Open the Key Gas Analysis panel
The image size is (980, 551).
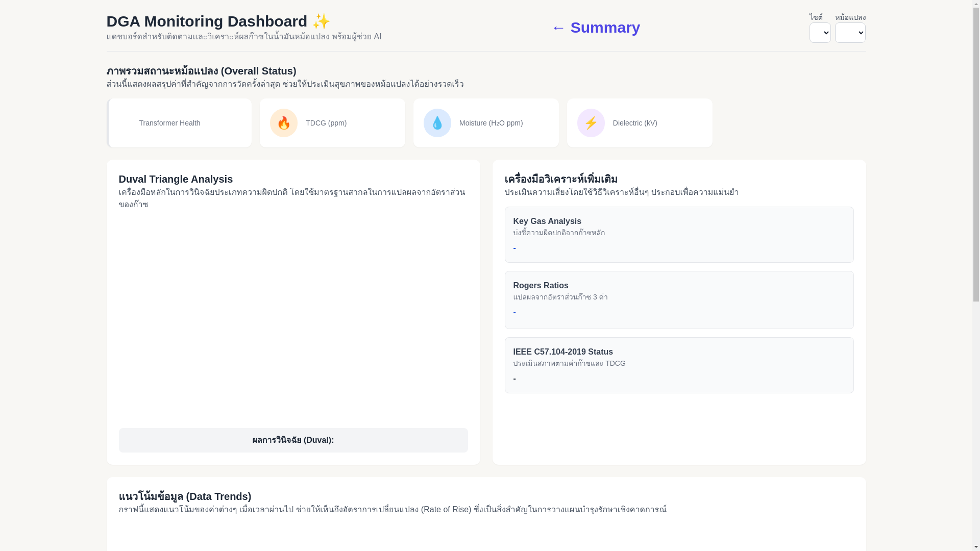tap(679, 235)
